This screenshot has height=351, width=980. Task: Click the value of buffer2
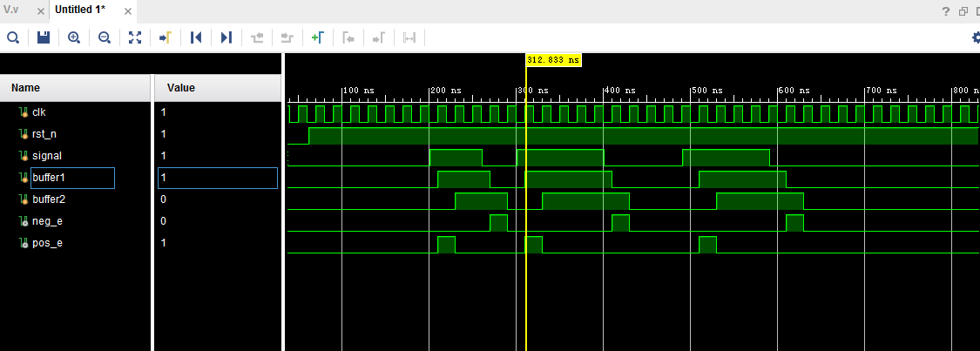164,199
